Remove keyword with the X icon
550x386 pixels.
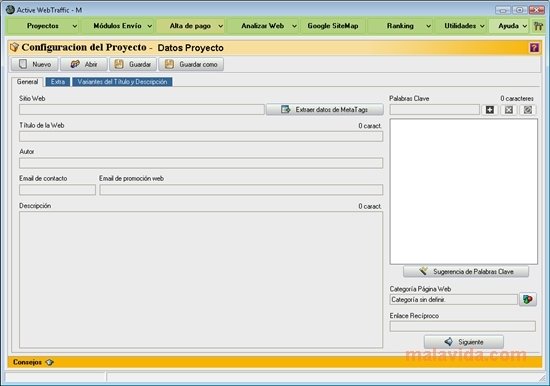pyautogui.click(x=509, y=110)
